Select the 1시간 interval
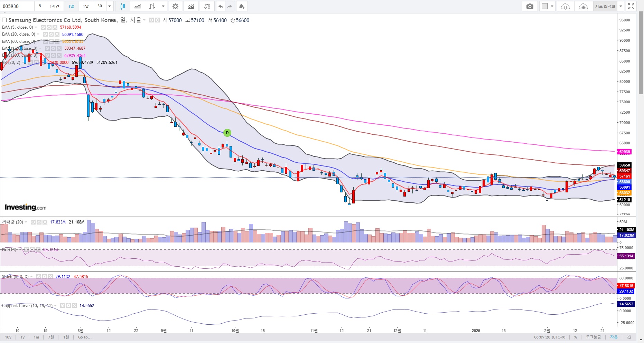 click(55, 6)
